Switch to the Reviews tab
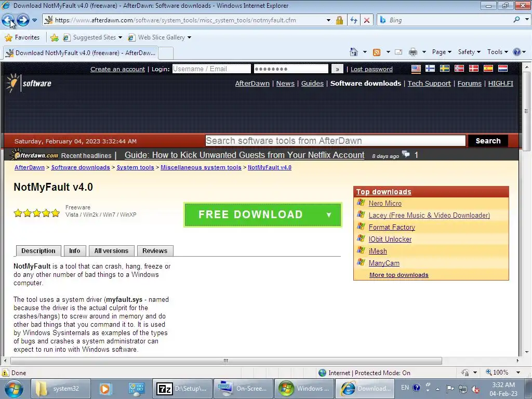 point(155,251)
